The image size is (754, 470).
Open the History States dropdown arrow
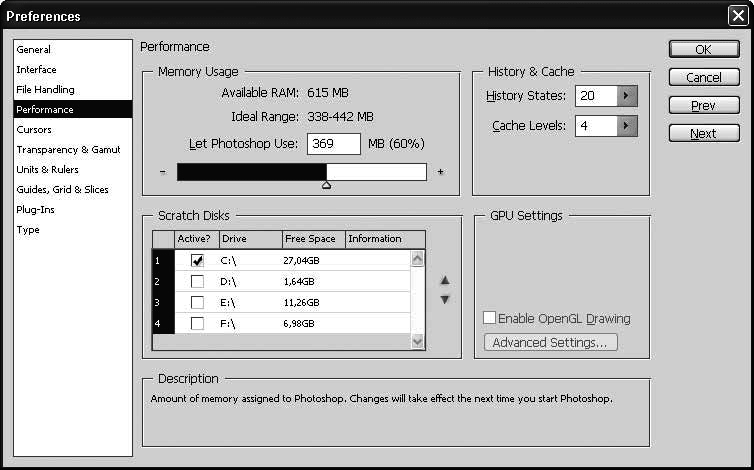click(627, 96)
